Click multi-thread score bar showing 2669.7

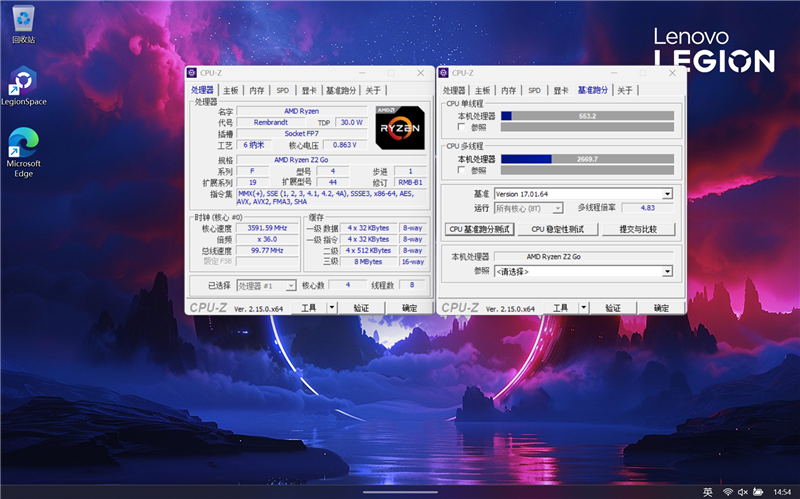(x=587, y=159)
